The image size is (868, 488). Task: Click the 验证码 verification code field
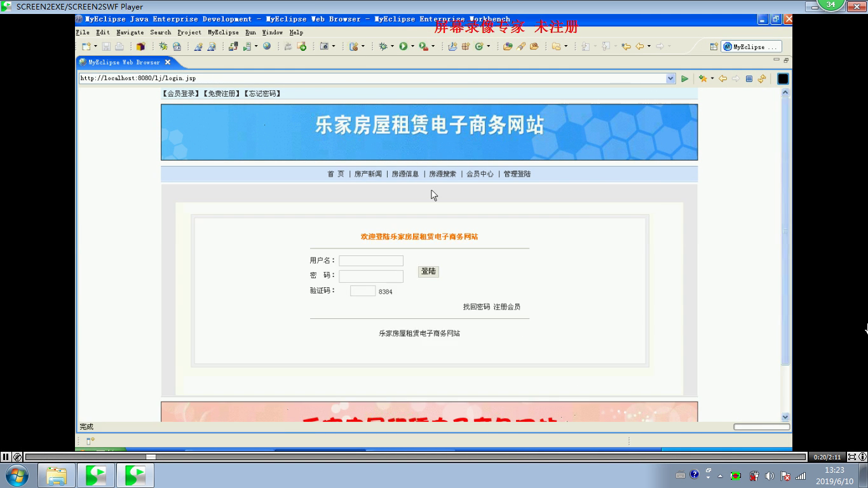click(363, 291)
